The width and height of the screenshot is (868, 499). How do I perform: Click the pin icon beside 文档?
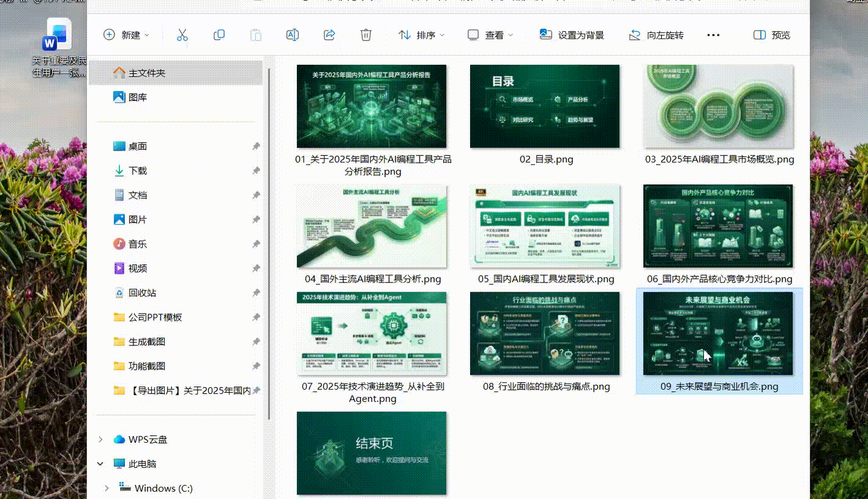point(256,195)
